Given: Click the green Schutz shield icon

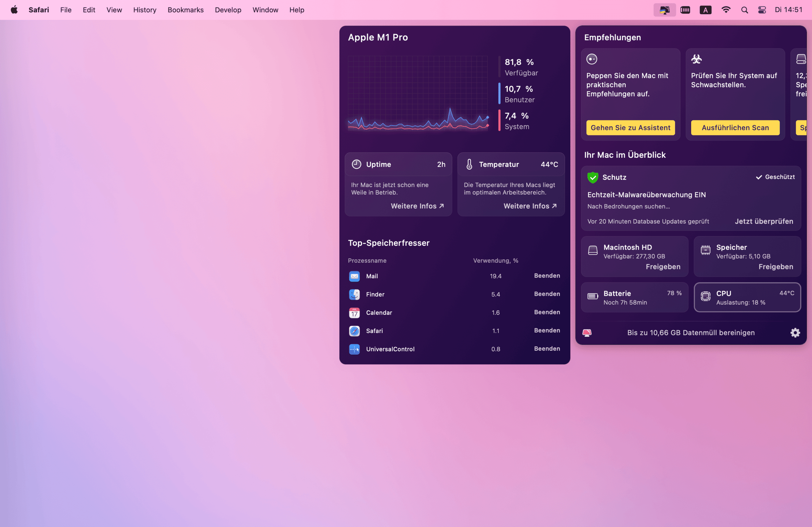Looking at the screenshot, I should click(x=593, y=177).
